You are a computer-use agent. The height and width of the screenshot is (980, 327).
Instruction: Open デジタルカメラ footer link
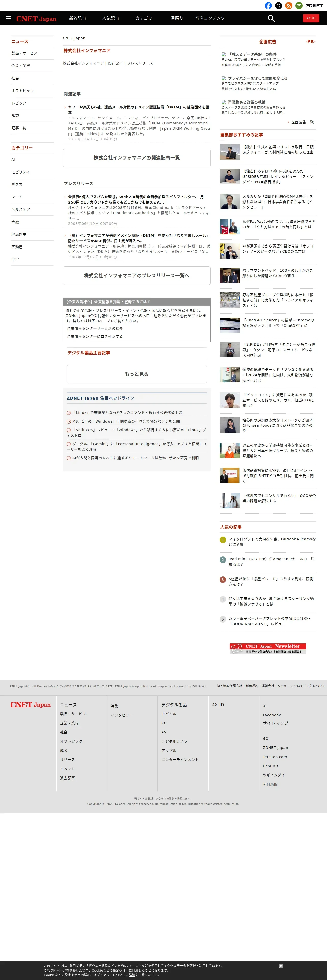[x=174, y=741]
